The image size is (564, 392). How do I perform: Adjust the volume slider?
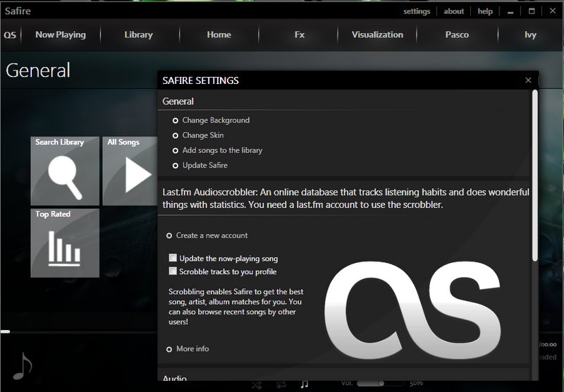(380, 384)
